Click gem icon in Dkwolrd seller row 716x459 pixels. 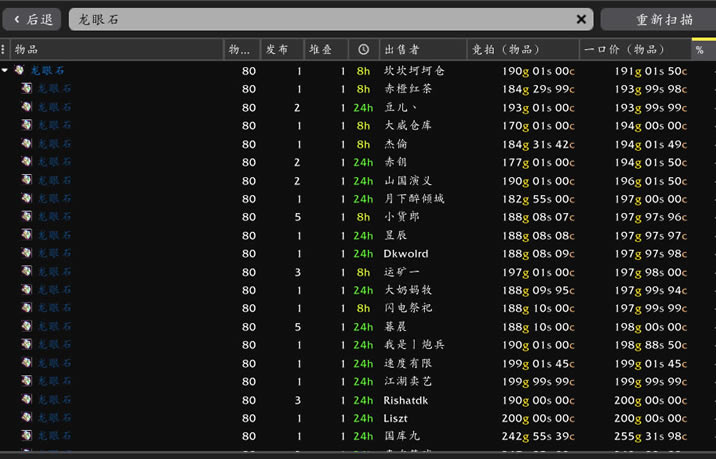[x=27, y=254]
